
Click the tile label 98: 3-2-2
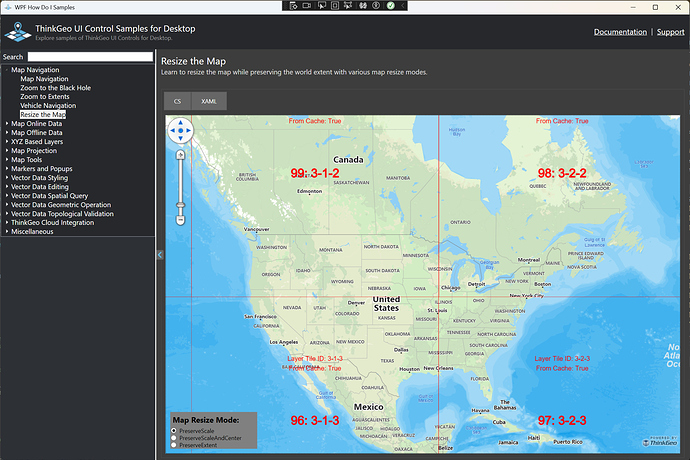click(562, 173)
